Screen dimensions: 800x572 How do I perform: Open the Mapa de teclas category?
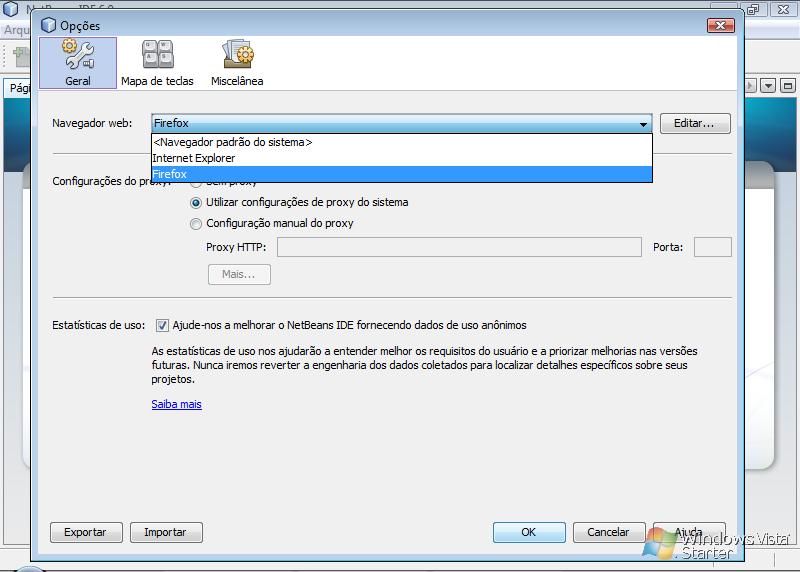pyautogui.click(x=157, y=63)
